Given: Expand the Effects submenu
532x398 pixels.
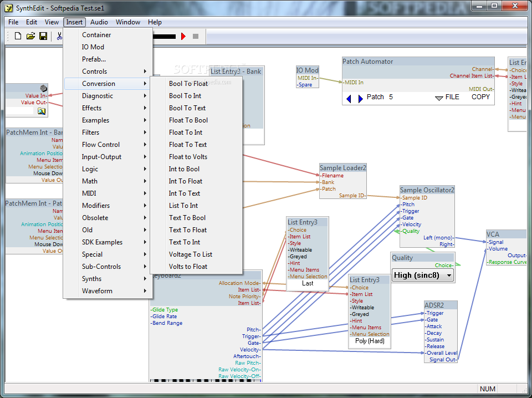Looking at the screenshot, I should click(108, 108).
